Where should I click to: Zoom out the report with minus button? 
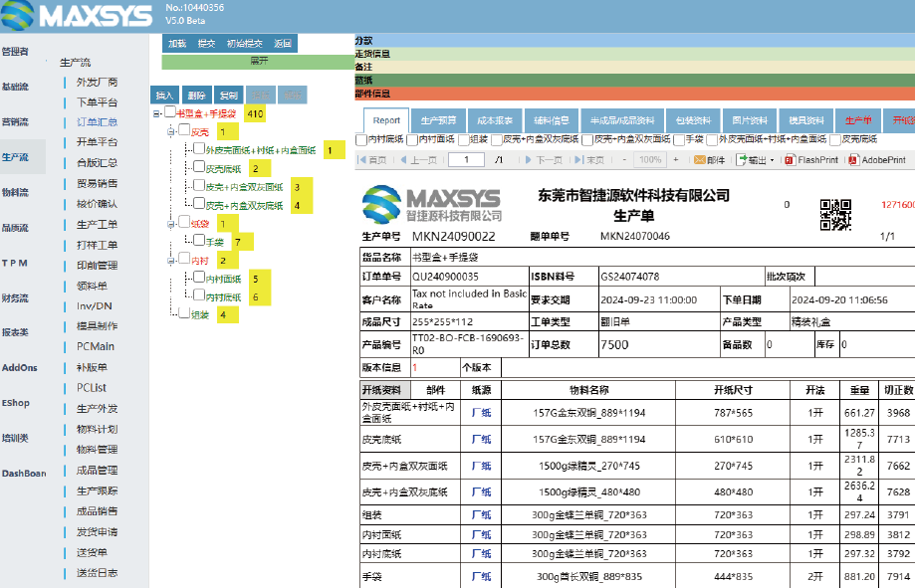point(624,159)
